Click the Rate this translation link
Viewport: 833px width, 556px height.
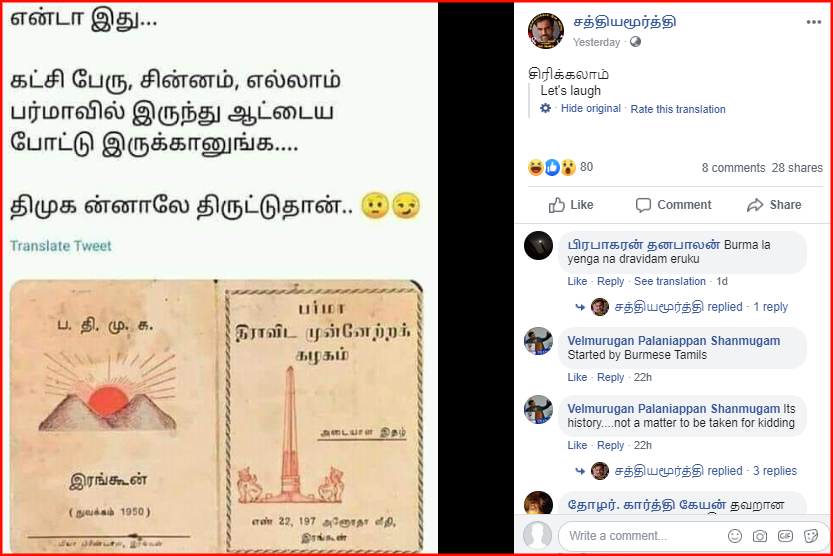677,109
